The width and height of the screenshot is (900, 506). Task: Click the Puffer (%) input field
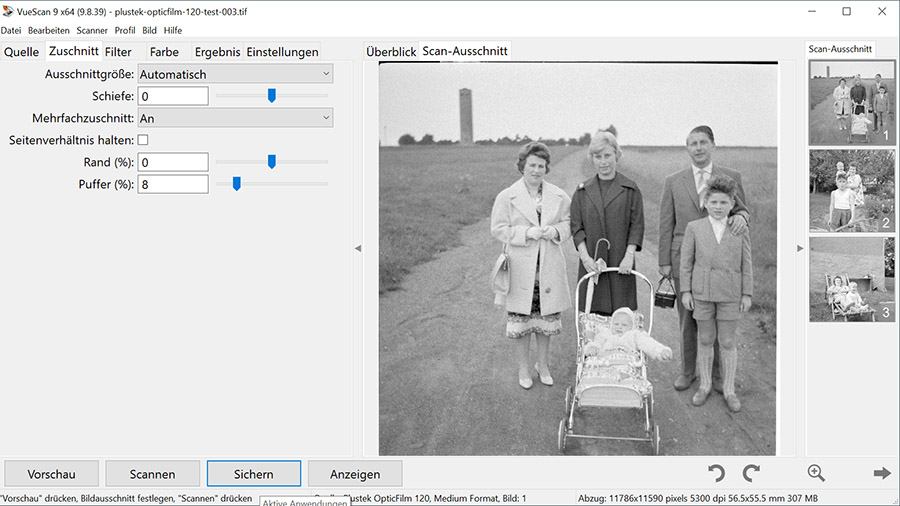point(173,184)
